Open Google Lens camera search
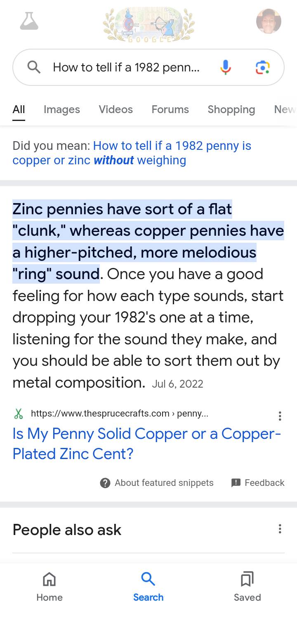The height and width of the screenshot is (644, 297). point(262,67)
